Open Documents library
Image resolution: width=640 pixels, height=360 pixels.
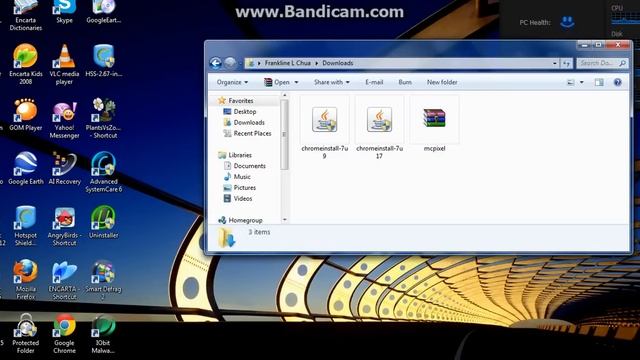[x=249, y=166]
